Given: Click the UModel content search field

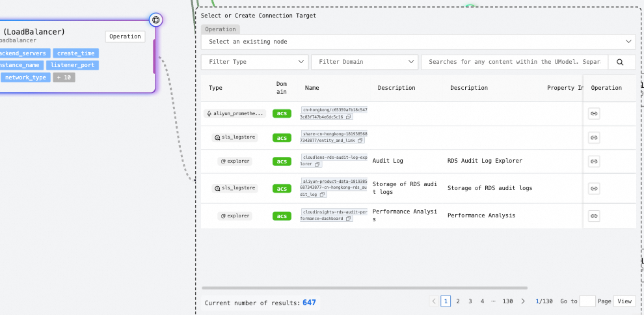Looking at the screenshot, I should pos(515,62).
